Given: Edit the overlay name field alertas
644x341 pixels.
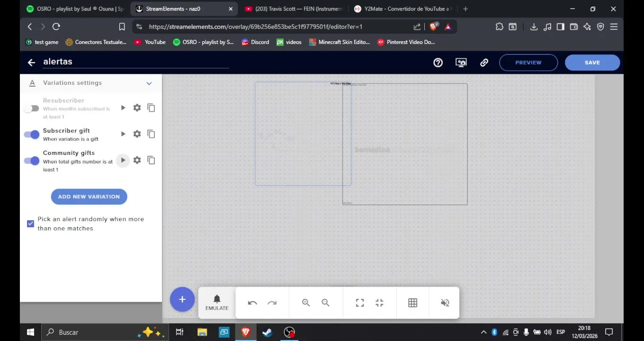Looking at the screenshot, I should 136,62.
